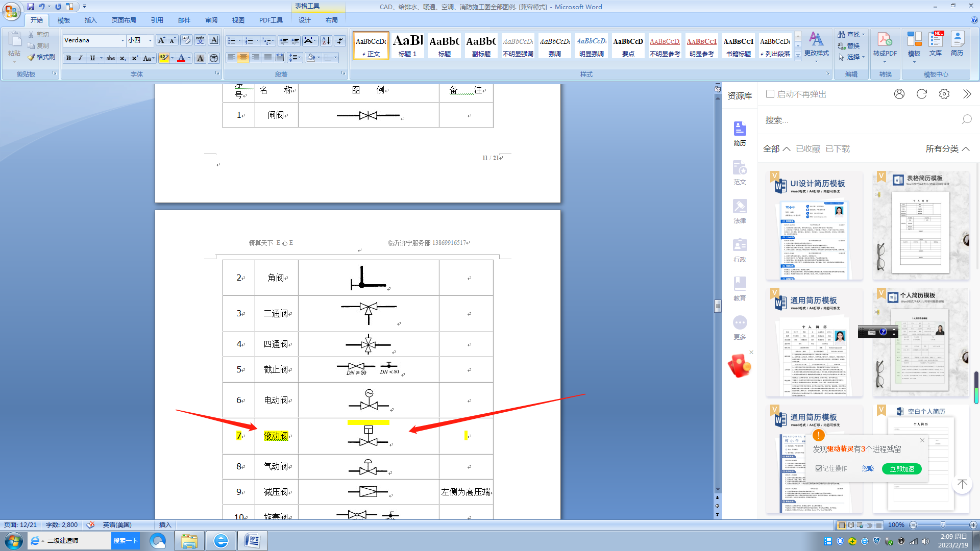980x551 pixels.
Task: Shrink font size with the small A
Action: tap(173, 40)
